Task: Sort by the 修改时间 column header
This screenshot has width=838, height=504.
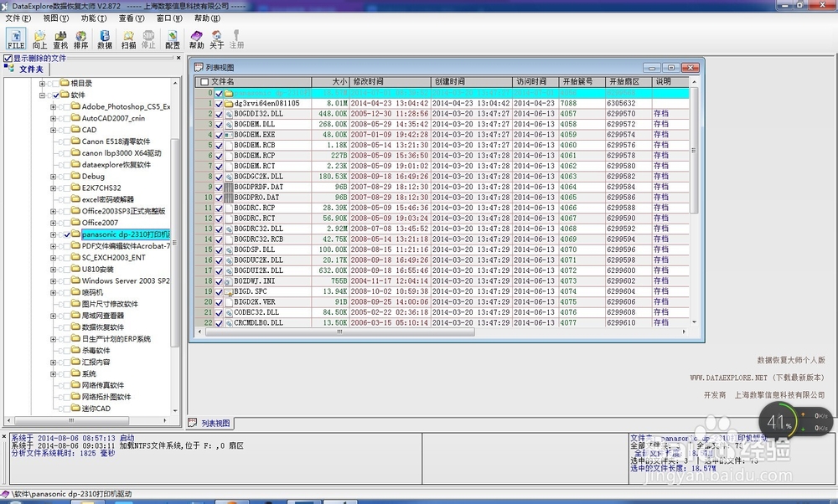Action: pos(391,82)
